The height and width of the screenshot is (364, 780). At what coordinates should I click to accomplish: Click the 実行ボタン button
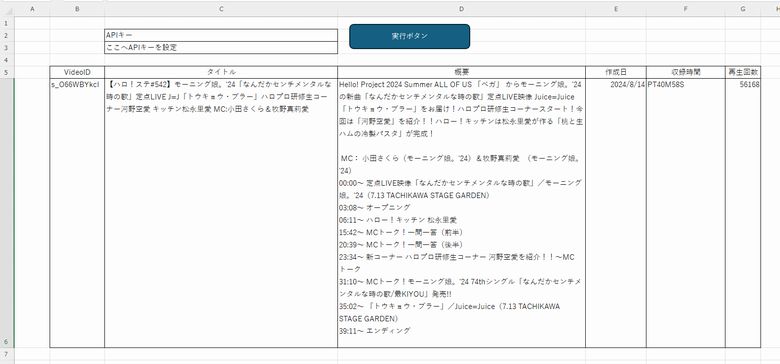pyautogui.click(x=409, y=36)
